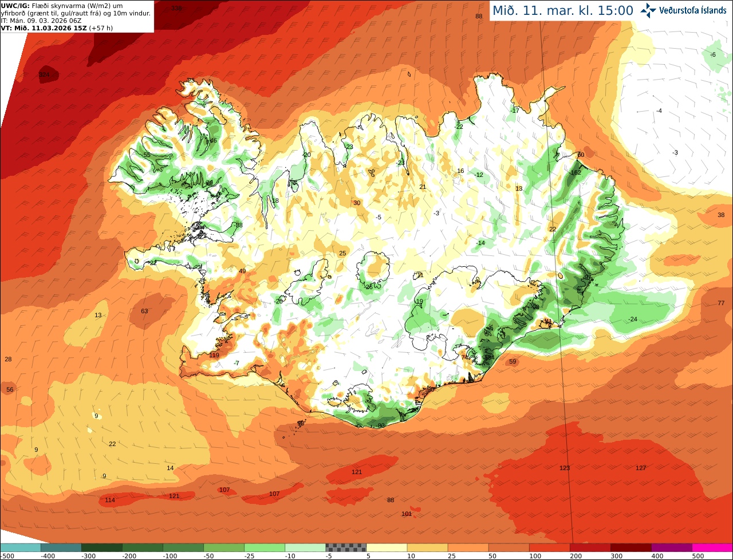Click the legend swatch between -25 and -10
This screenshot has height=560, width=733.
coord(264,547)
